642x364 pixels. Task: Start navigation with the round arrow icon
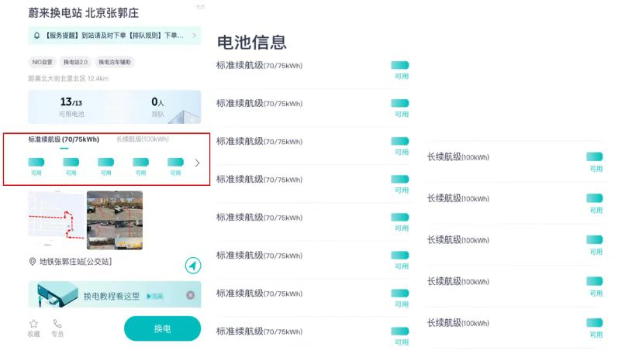pos(193,266)
